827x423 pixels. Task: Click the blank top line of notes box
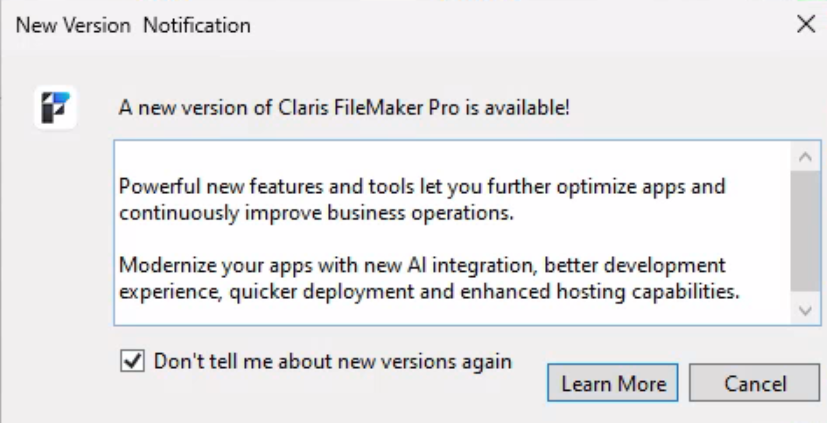click(453, 158)
